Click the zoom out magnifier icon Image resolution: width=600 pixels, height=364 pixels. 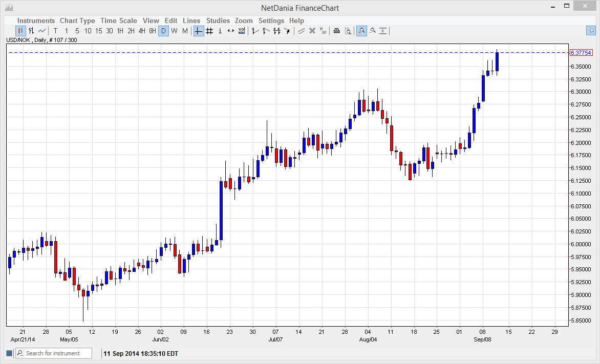point(373,31)
